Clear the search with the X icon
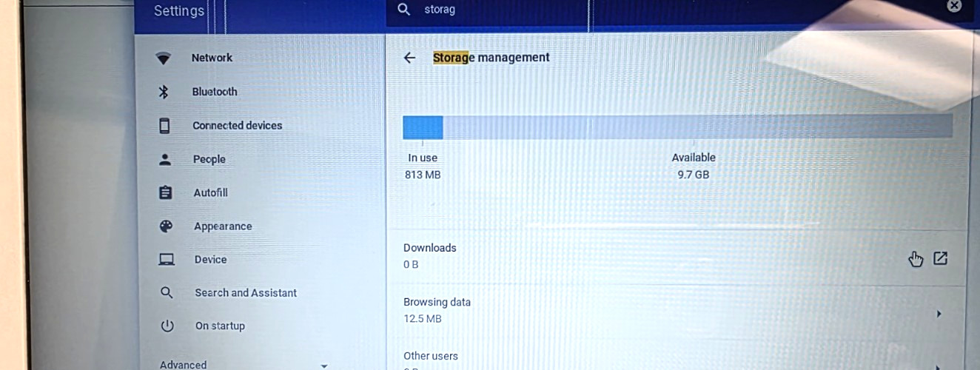The image size is (980, 370). pyautogui.click(x=955, y=5)
